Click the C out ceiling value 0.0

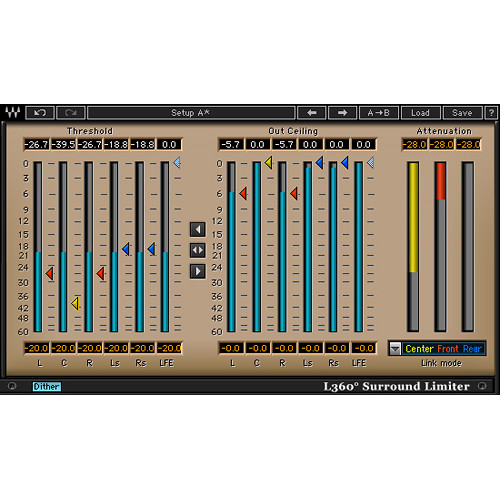click(257, 144)
